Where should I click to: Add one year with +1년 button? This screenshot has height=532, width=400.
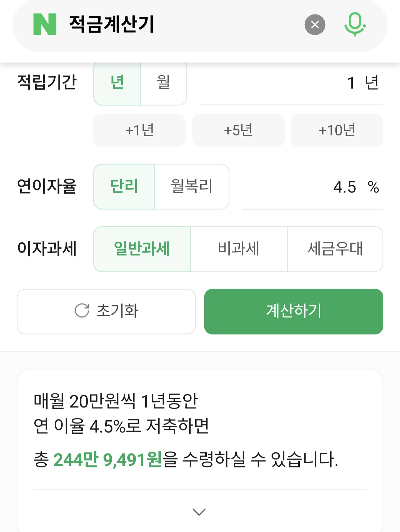click(139, 130)
